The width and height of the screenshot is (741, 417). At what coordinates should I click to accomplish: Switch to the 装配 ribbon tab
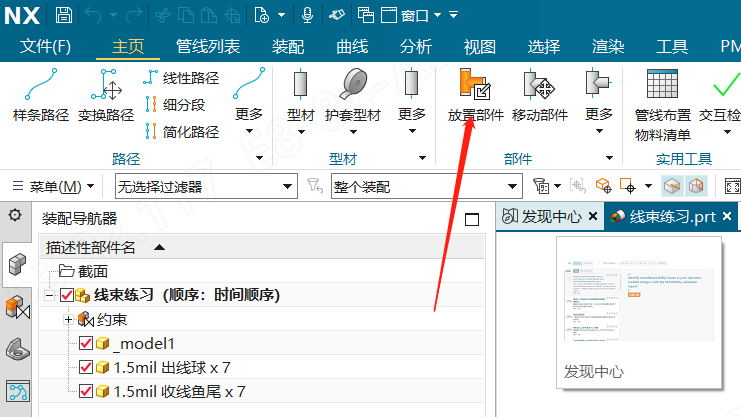point(288,46)
